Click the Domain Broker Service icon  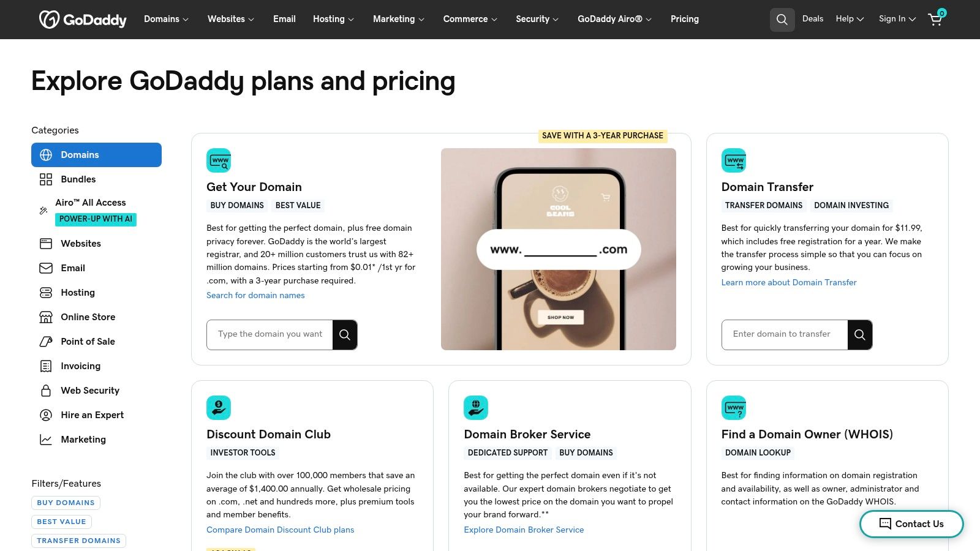476,408
